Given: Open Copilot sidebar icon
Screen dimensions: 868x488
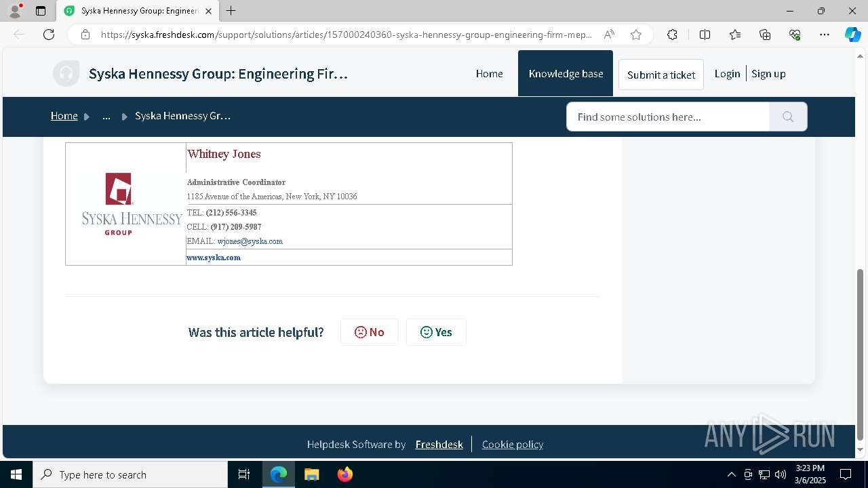Looking at the screenshot, I should pyautogui.click(x=852, y=35).
